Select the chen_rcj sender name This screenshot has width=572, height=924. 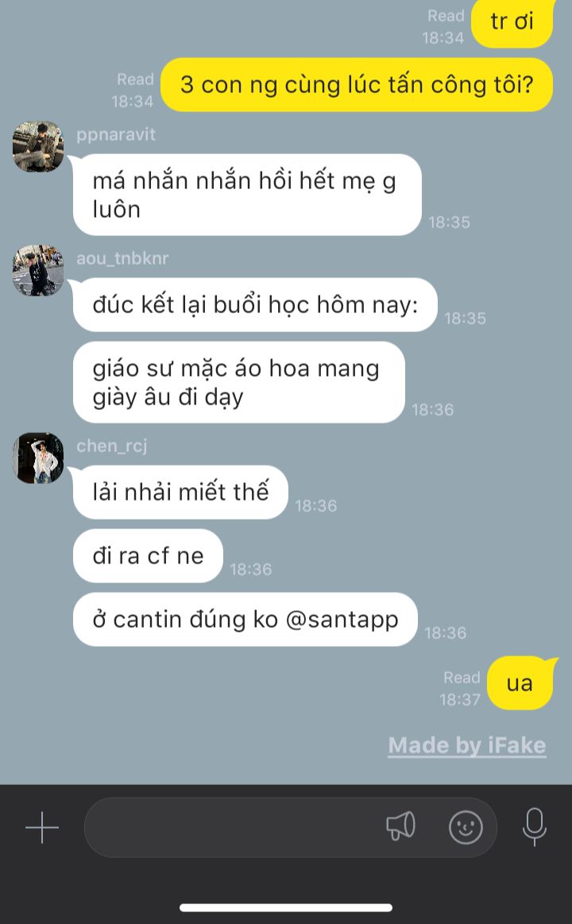point(112,446)
